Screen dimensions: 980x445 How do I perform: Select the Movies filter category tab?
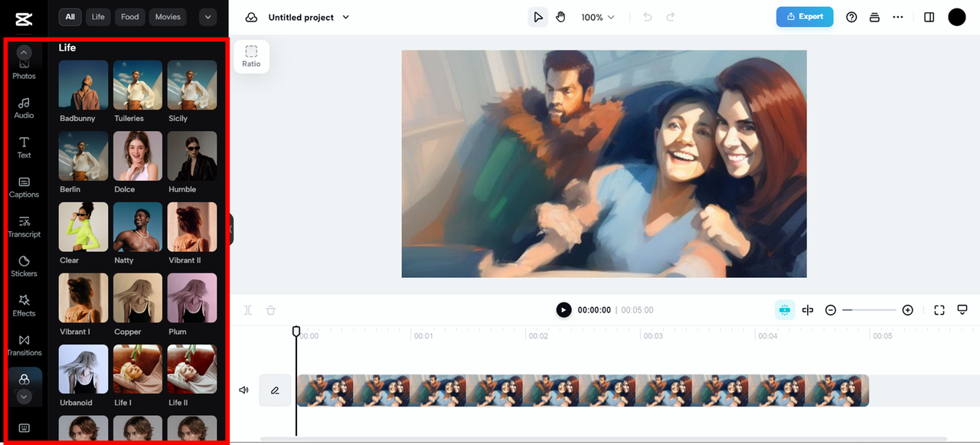click(x=168, y=17)
